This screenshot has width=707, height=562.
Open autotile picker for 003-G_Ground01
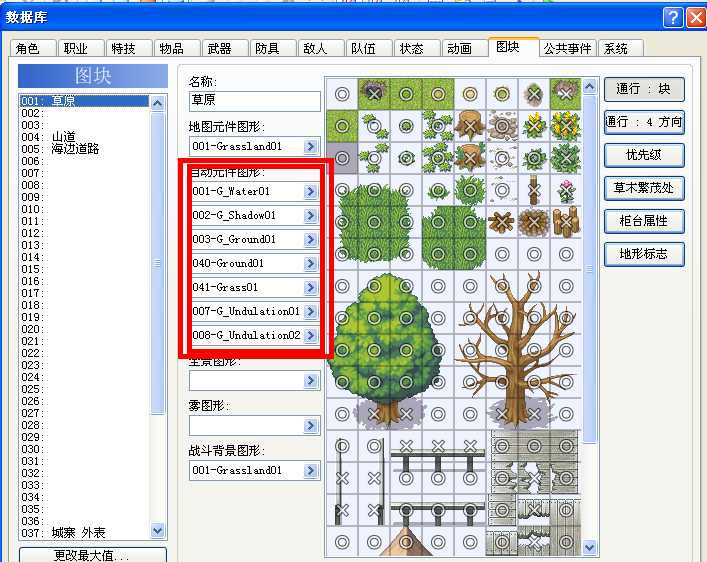point(310,239)
